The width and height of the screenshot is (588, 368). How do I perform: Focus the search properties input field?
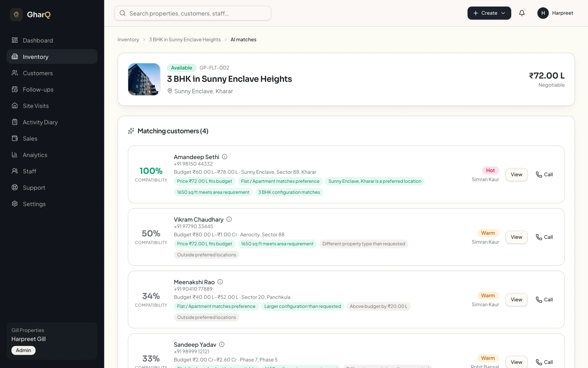coord(193,13)
